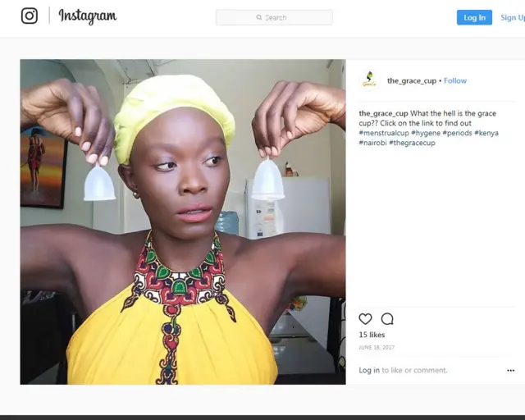
Task: Click Log in to like or comment
Action: point(369,370)
